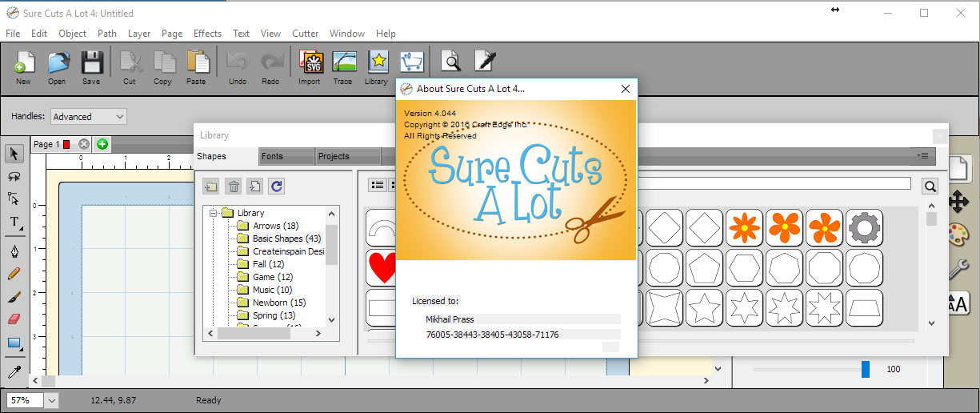The image size is (980, 413).
Task: Open the Help menu
Action: point(386,34)
